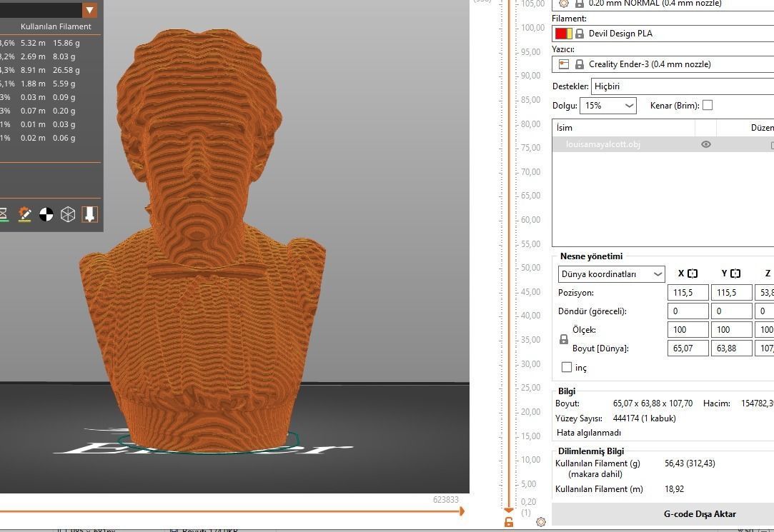The image size is (774, 532).
Task: Click the 100,00 mark on the height ruler
Action: point(532,28)
